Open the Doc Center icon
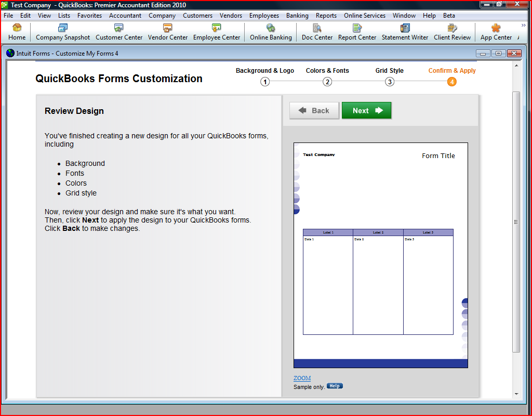Image resolution: width=532 pixels, height=416 pixels. pos(317,32)
